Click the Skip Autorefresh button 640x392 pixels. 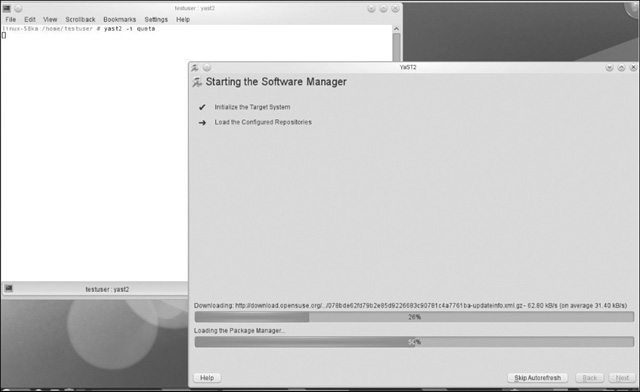[x=538, y=378]
